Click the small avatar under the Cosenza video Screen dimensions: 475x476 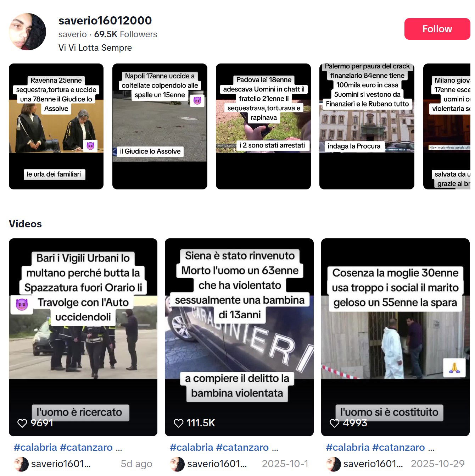coord(334,464)
